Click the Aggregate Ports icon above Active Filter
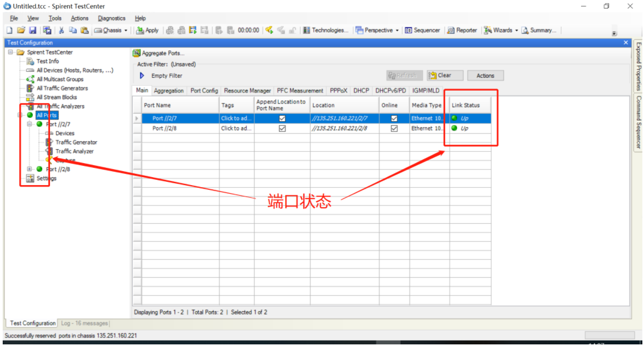This screenshot has width=644, height=346. point(136,53)
